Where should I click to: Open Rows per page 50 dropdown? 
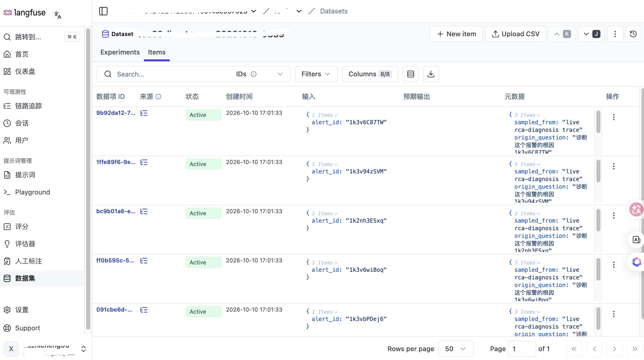pos(456,349)
